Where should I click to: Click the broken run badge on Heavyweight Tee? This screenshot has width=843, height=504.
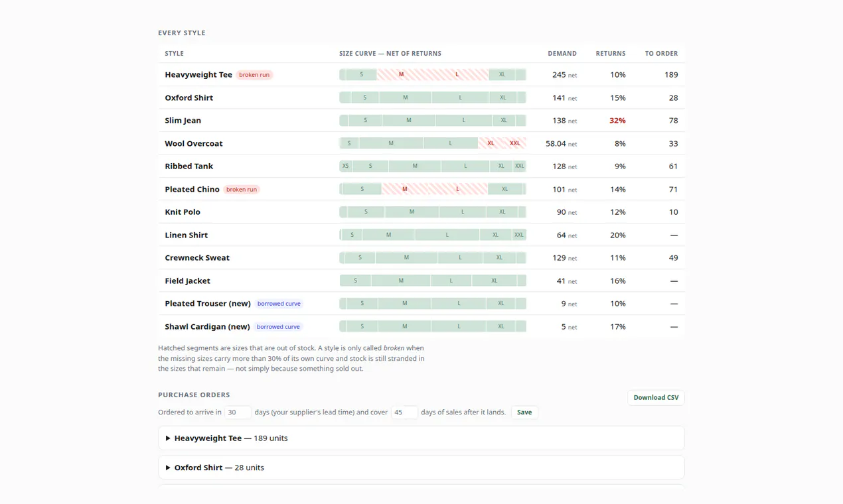pyautogui.click(x=254, y=75)
